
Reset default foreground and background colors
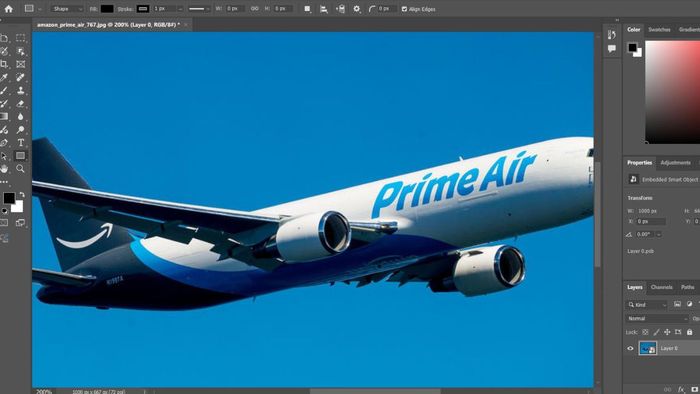5,211
